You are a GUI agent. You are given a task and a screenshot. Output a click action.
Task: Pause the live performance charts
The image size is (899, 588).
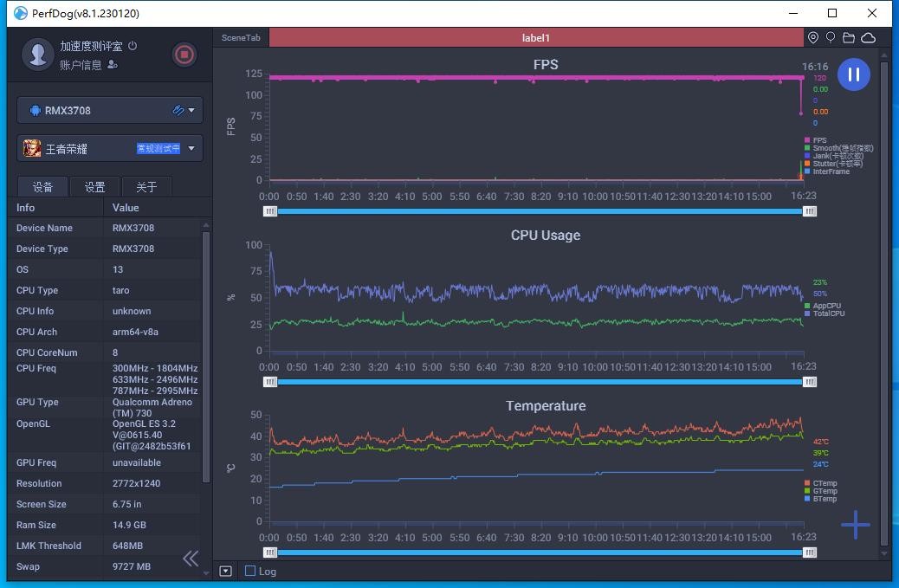pos(853,74)
